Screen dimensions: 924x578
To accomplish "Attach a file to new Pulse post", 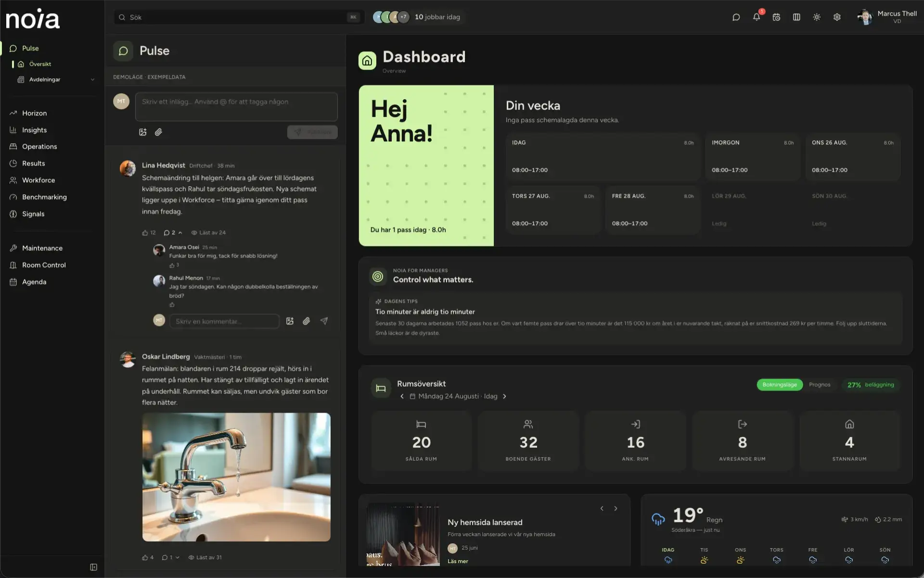I will point(158,132).
